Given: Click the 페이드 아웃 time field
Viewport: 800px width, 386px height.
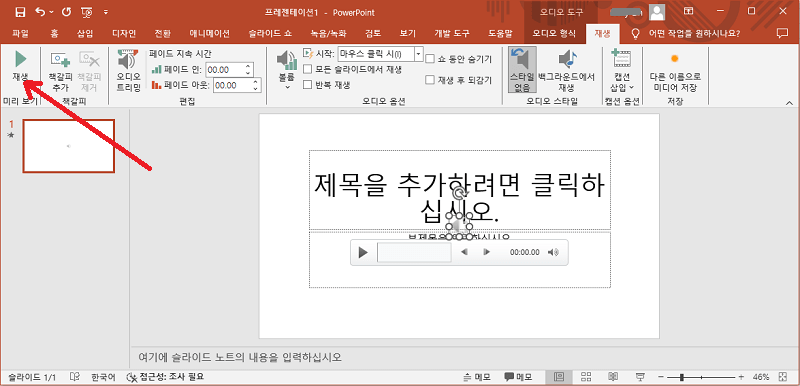Looking at the screenshot, I should pyautogui.click(x=233, y=85).
